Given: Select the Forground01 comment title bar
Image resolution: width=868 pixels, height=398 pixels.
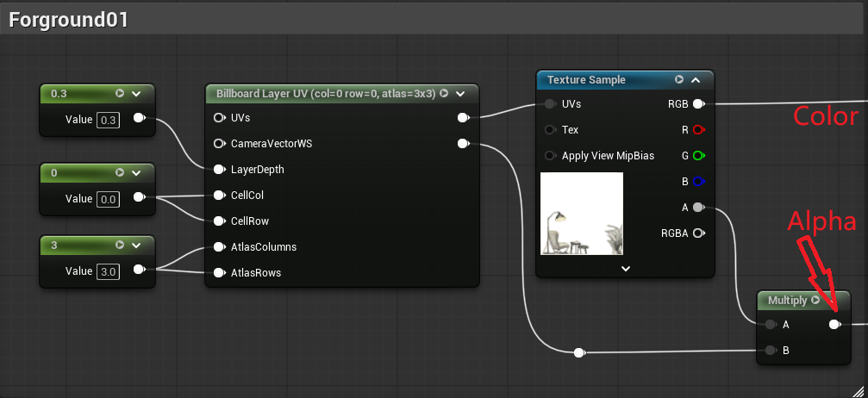Looking at the screenshot, I should 434,21.
